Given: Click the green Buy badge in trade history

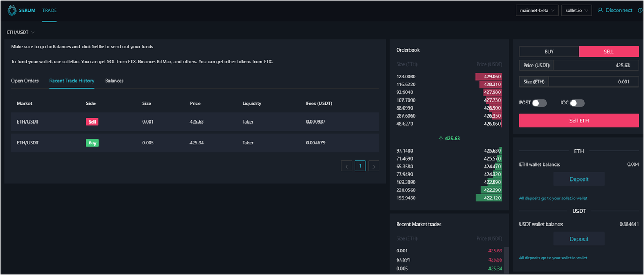Looking at the screenshot, I should coord(92,143).
